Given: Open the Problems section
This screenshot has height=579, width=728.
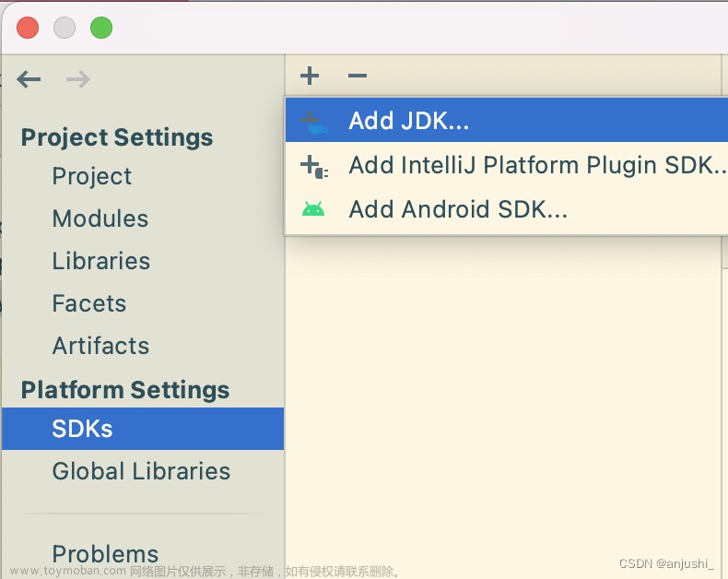Looking at the screenshot, I should pos(105,554).
